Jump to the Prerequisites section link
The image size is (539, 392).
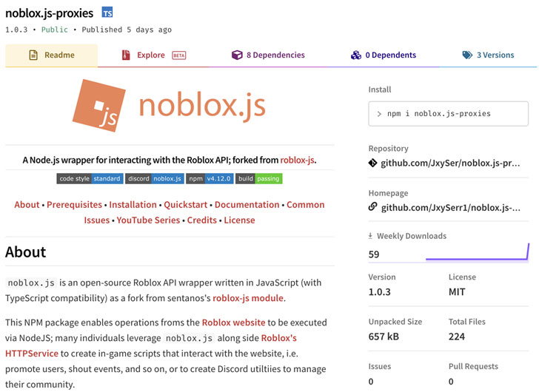[x=75, y=205]
